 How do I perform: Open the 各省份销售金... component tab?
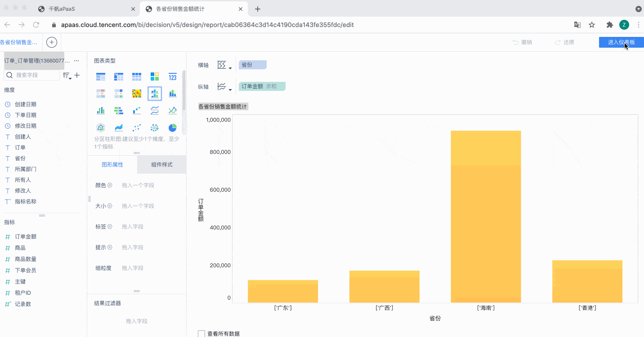[x=19, y=42]
